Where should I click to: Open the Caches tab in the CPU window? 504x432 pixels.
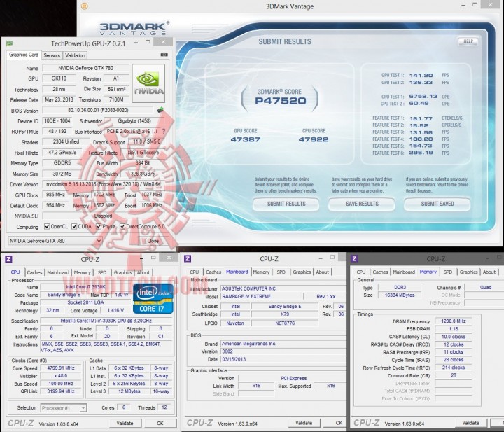tap(34, 272)
